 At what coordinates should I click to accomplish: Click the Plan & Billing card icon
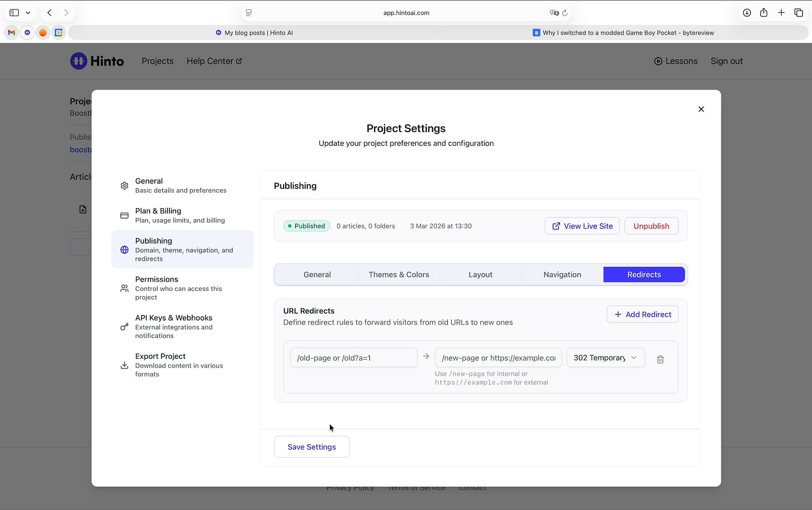point(124,215)
